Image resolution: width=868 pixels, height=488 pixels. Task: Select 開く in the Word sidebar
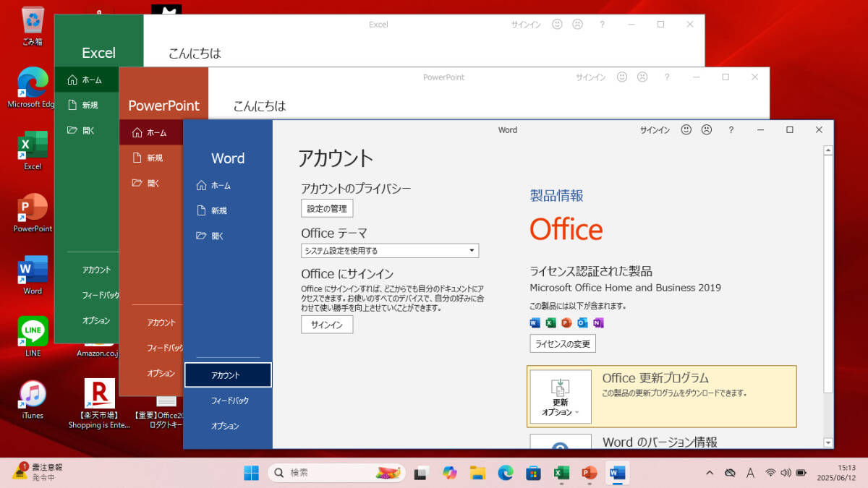(x=228, y=236)
